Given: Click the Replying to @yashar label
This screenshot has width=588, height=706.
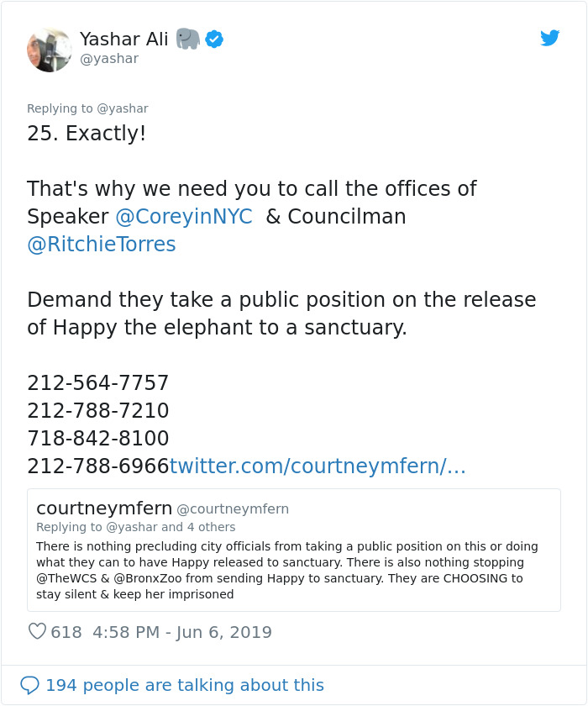Looking at the screenshot, I should point(88,108).
